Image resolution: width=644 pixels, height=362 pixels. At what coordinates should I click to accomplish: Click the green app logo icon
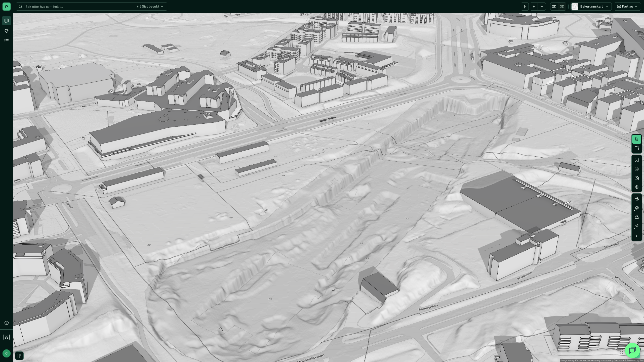[7, 7]
